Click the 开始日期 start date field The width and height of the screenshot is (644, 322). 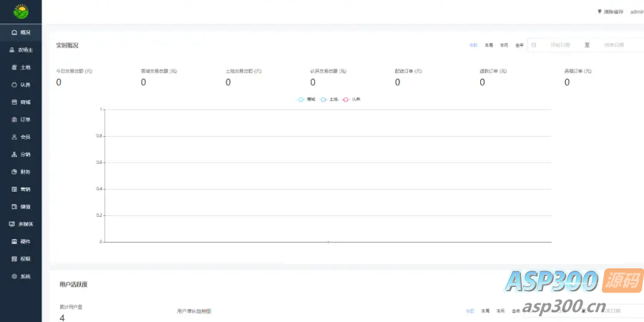point(560,45)
